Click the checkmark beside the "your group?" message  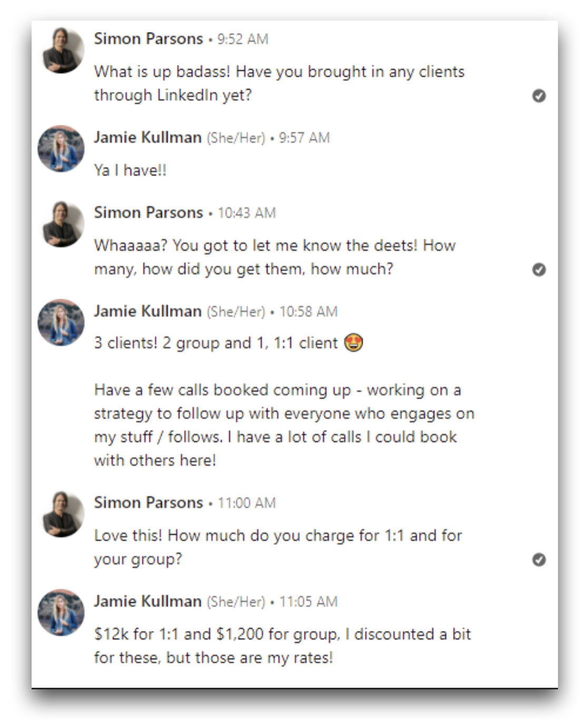[x=538, y=560]
